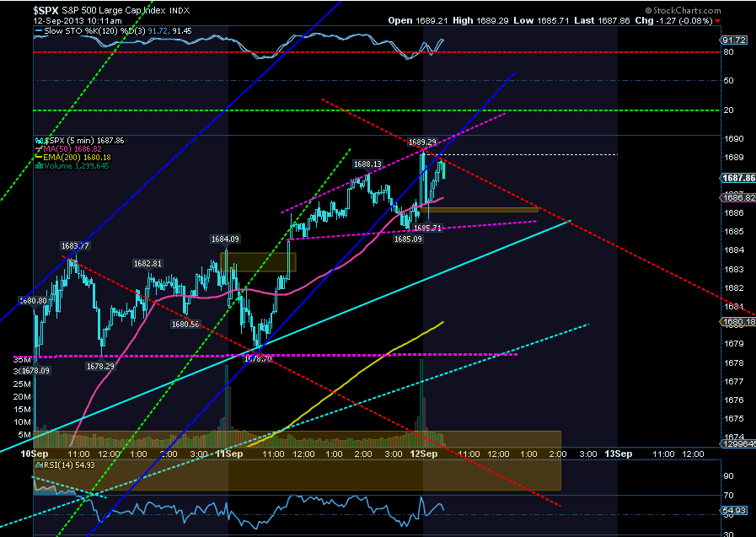Viewport: 756px width, 537px height.
Task: Click the 1678.70 price label
Action: pyautogui.click(x=258, y=359)
